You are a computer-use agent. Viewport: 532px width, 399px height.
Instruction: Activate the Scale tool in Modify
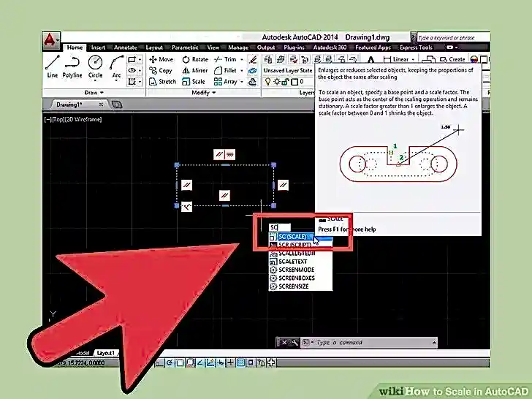tap(194, 81)
